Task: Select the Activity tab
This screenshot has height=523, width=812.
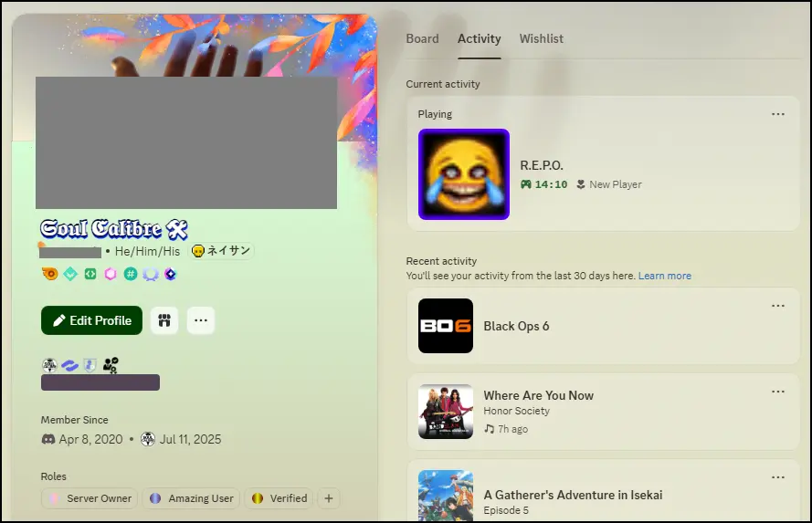Action: coord(479,39)
